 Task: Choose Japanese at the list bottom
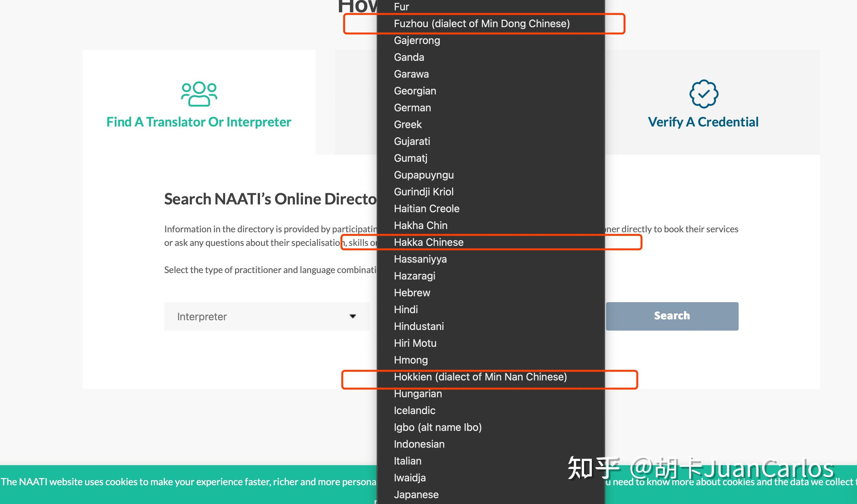point(416,495)
